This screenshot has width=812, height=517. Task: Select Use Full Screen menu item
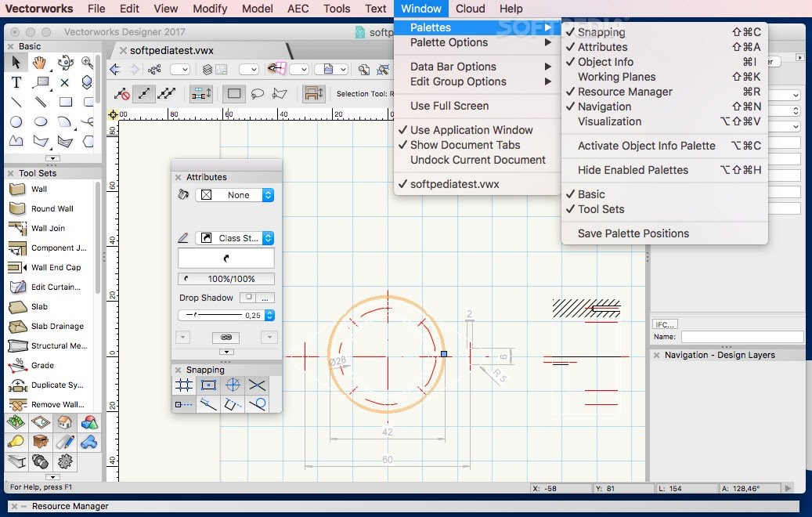click(478, 106)
